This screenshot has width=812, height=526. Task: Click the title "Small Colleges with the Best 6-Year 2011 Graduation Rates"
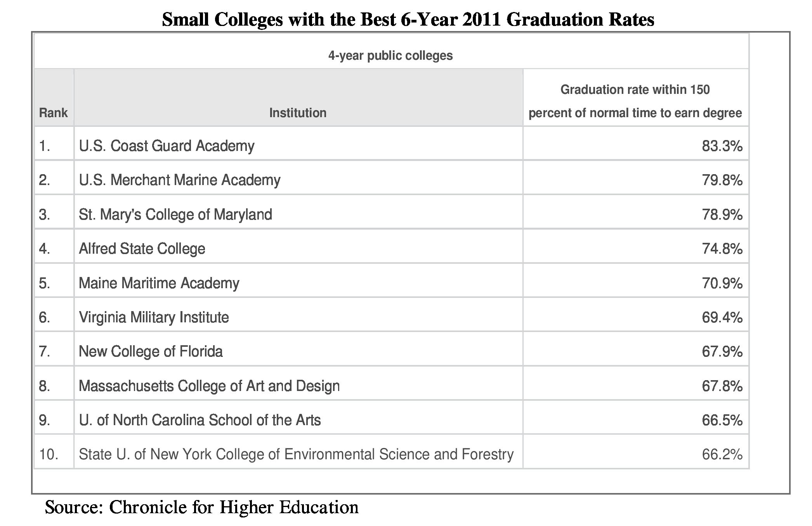(408, 19)
